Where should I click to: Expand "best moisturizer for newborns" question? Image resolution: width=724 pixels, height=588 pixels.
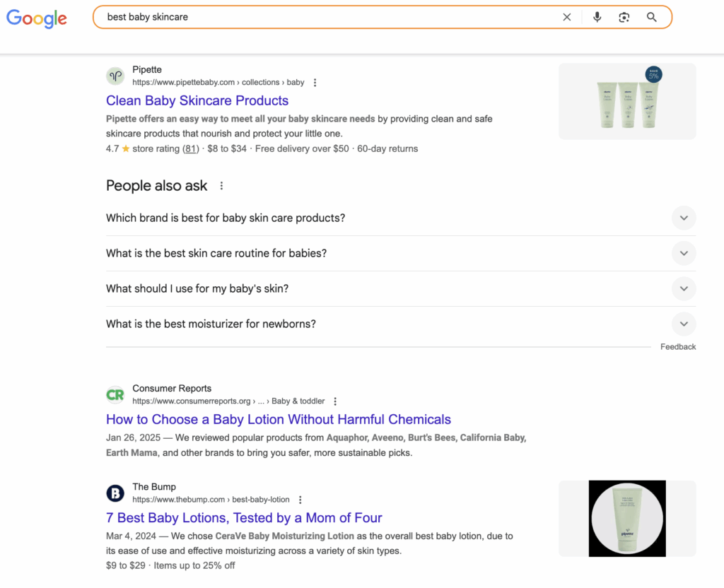click(x=683, y=324)
